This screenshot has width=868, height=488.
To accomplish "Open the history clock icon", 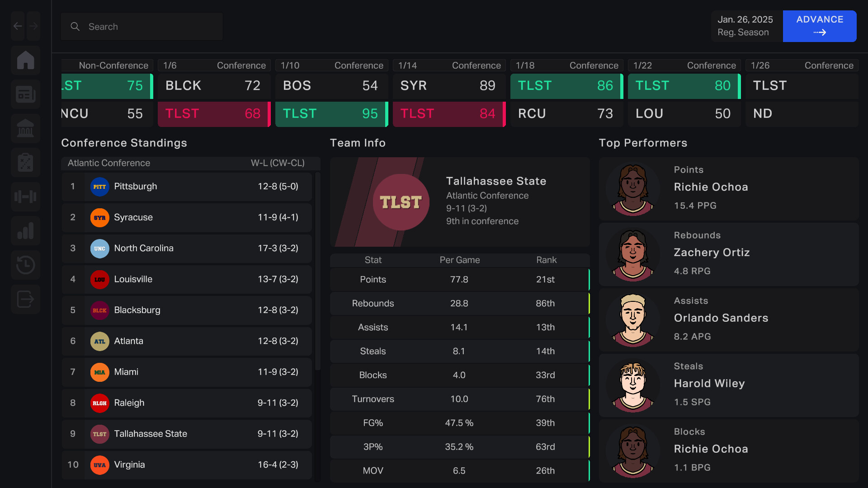I will point(25,265).
